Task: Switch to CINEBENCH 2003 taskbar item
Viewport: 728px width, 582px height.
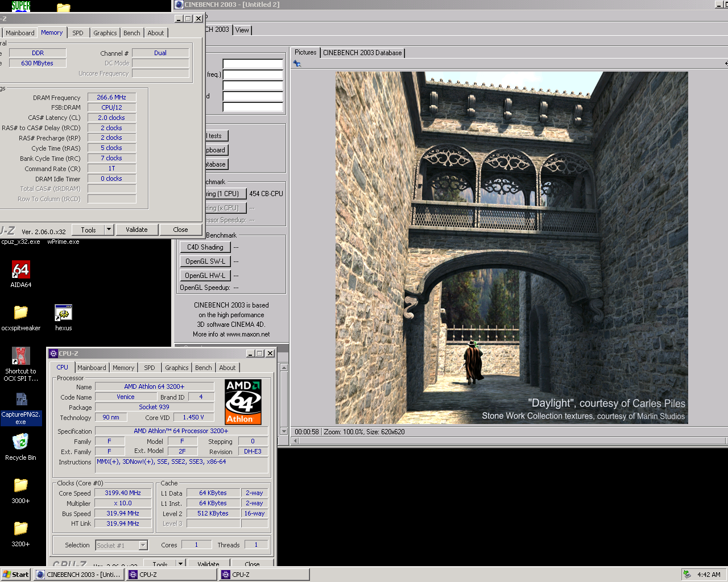Action: coord(79,575)
